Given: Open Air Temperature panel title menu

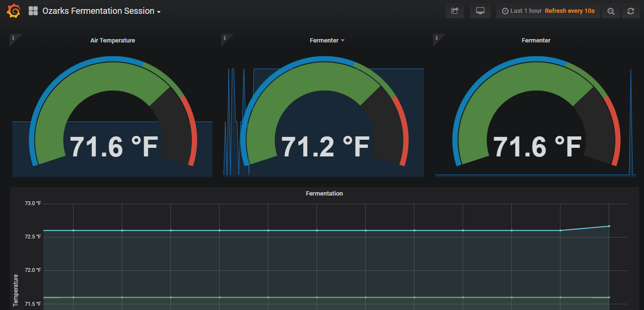Looking at the screenshot, I should [113, 41].
